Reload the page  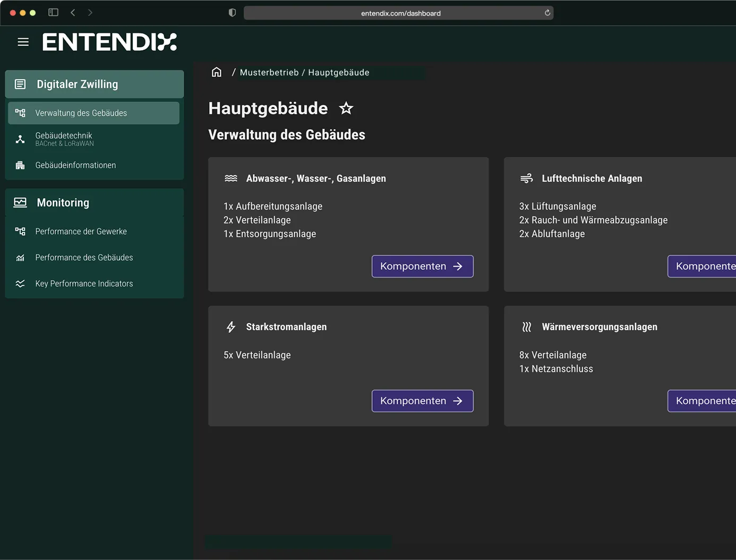pyautogui.click(x=547, y=13)
